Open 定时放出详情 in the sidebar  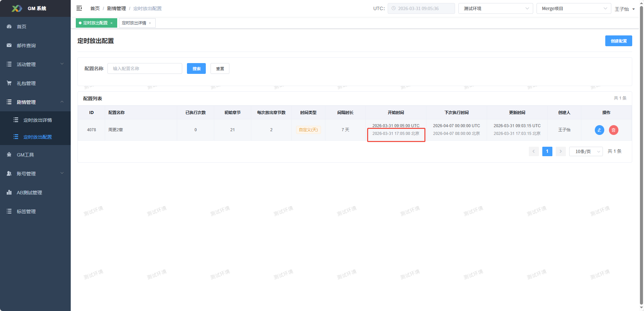click(x=38, y=120)
